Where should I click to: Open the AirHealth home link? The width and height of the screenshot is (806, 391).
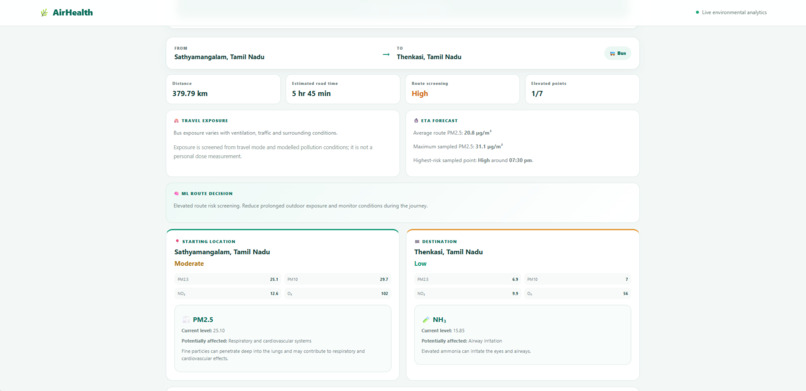pos(67,12)
